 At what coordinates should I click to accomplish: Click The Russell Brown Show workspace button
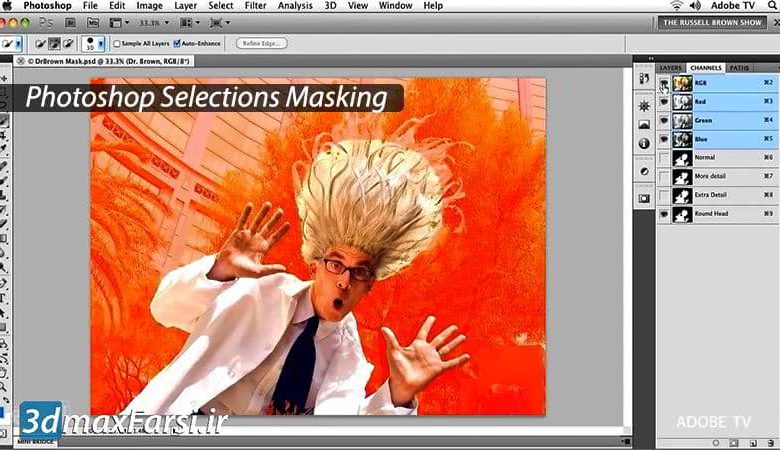712,22
